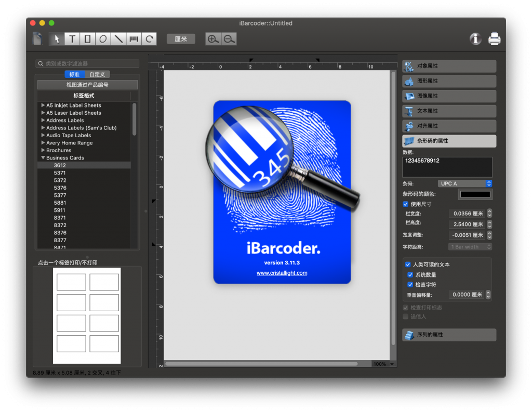
Task: Expand the Brochures category
Action: pyautogui.click(x=43, y=150)
